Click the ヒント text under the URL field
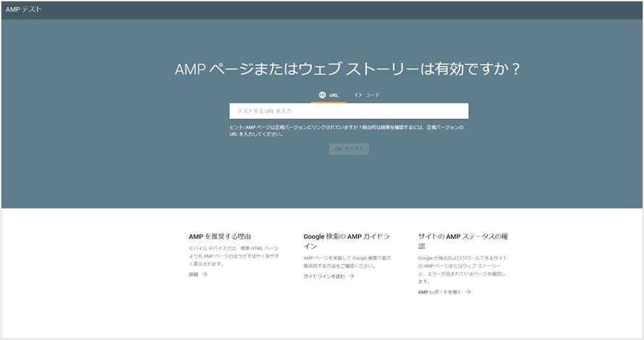 [346, 131]
